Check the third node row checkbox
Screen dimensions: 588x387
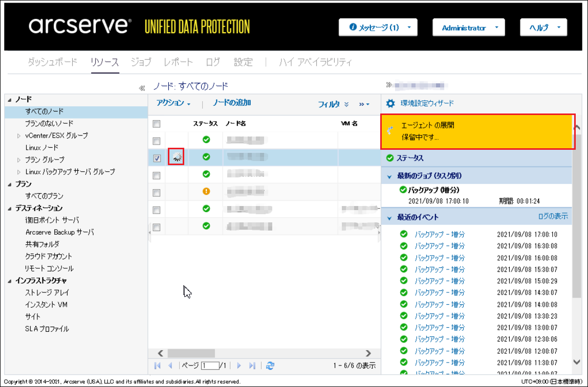(157, 175)
